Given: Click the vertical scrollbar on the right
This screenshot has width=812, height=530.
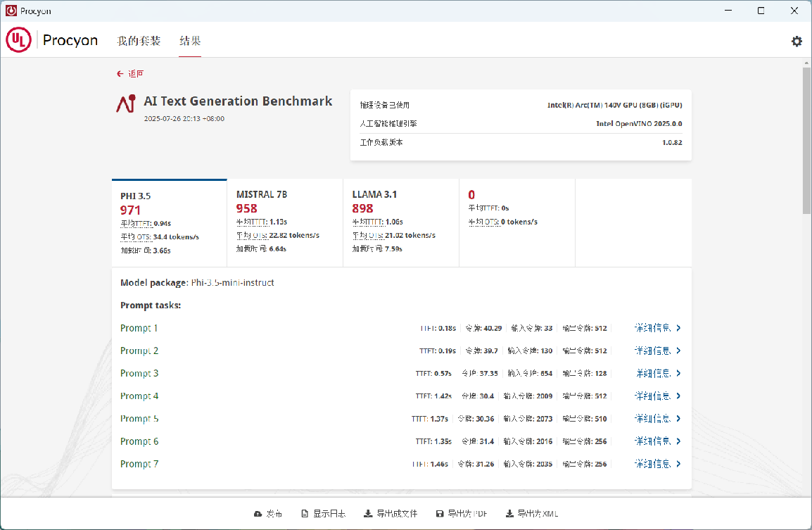Looking at the screenshot, I should [x=806, y=141].
